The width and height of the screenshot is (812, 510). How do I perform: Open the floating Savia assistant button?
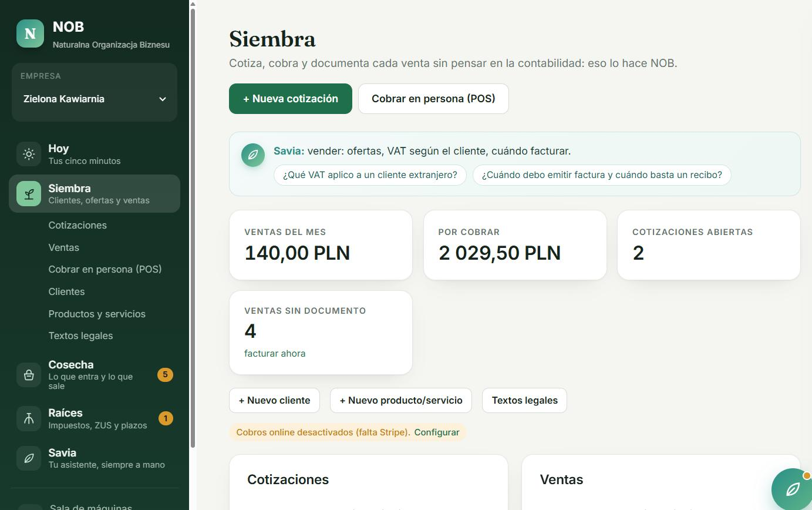click(791, 489)
